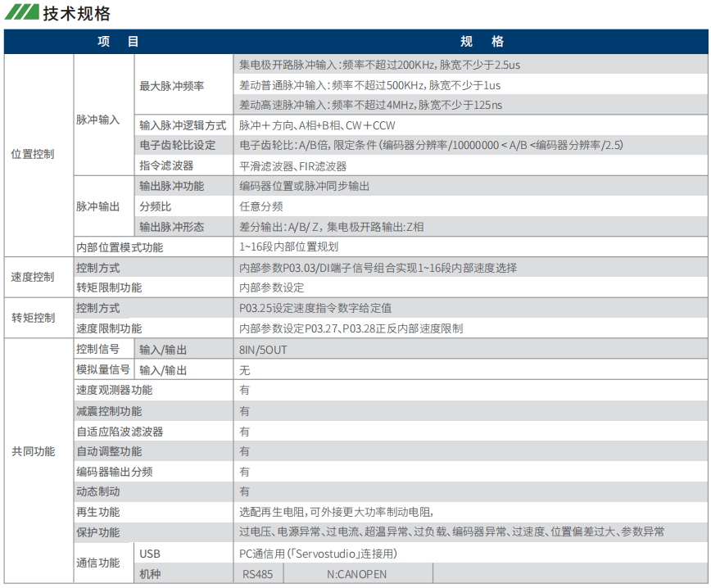The height and width of the screenshot is (588, 711).
Task: Select the 8IN/5OUT value cell
Action: tap(263, 349)
